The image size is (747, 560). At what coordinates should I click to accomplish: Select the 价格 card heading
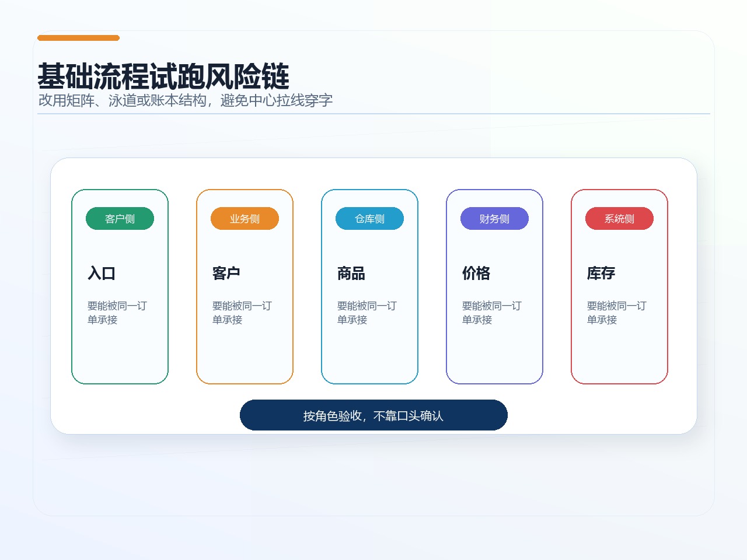coord(476,273)
